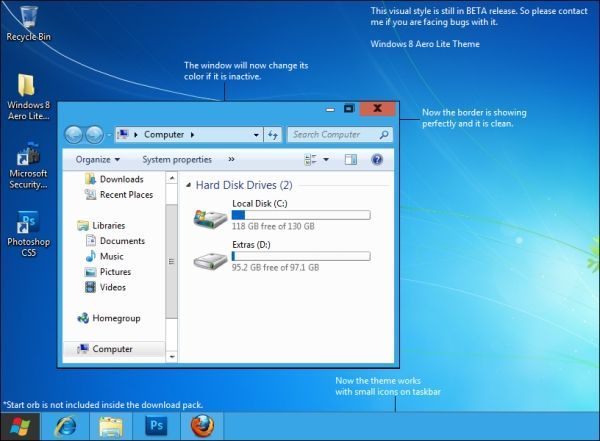
Task: Open recent pages dropdown beside nav arrows
Action: pyautogui.click(x=109, y=135)
